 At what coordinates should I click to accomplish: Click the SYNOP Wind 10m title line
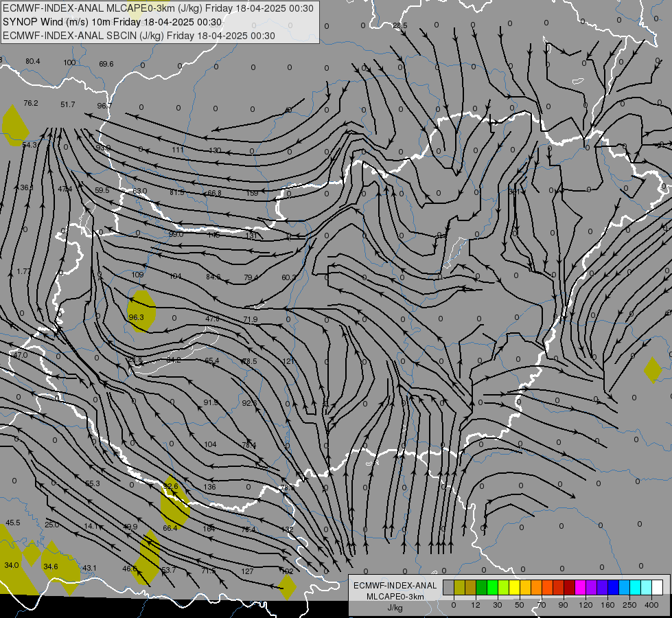tap(113, 22)
